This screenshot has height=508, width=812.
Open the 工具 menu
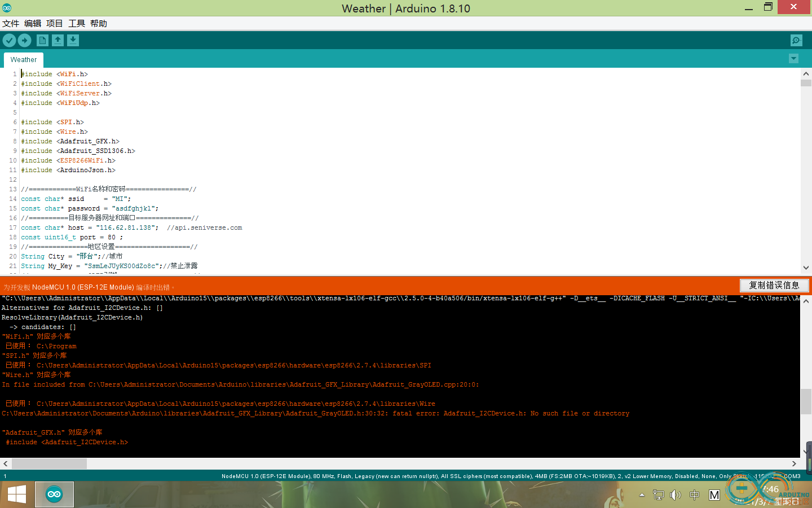tap(77, 23)
